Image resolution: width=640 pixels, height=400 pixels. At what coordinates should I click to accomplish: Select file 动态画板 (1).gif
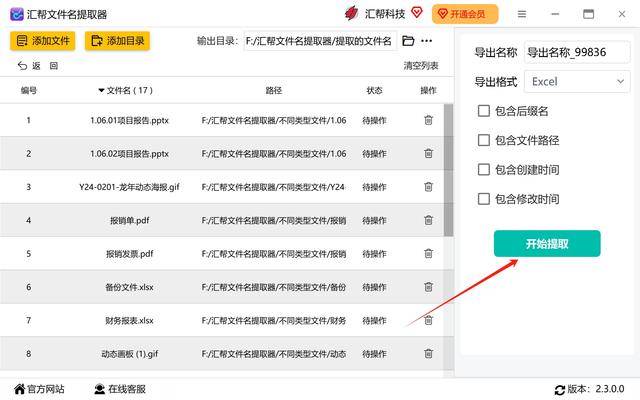[x=129, y=354]
